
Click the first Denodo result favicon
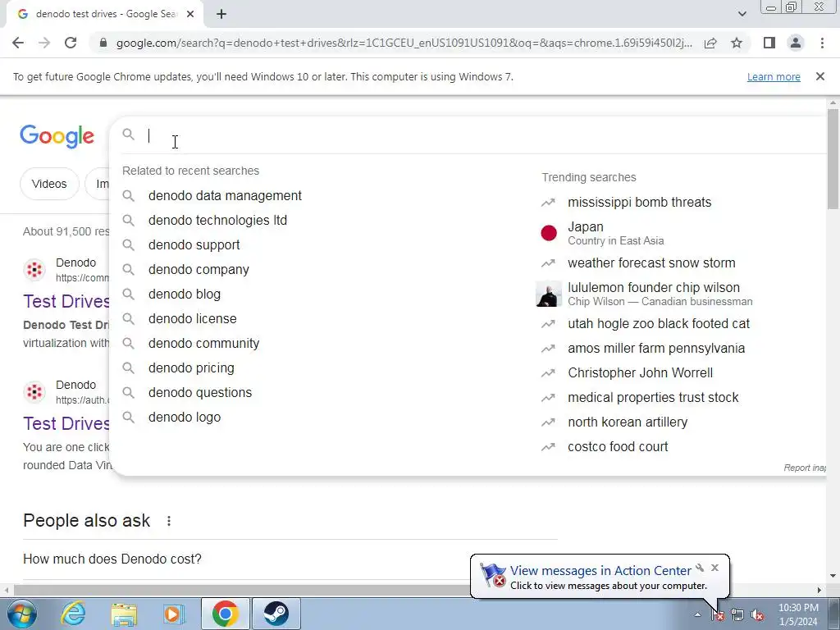pyautogui.click(x=34, y=269)
